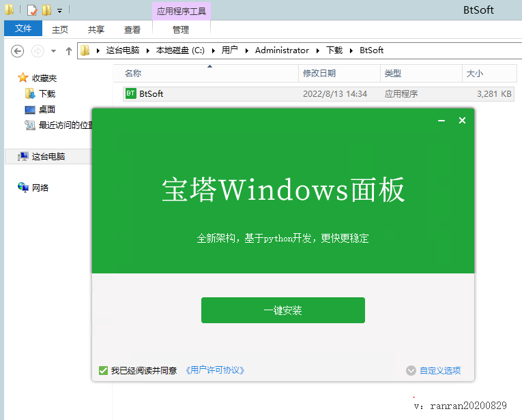Viewport: 522px width, 420px height.
Task: Click the 3,281 KB size cell
Action: [494, 94]
